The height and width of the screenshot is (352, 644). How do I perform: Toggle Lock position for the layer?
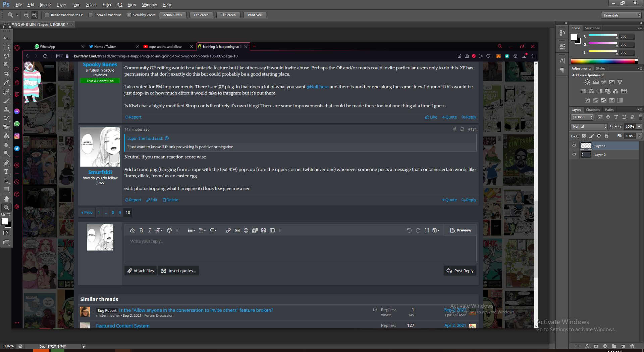coord(599,136)
